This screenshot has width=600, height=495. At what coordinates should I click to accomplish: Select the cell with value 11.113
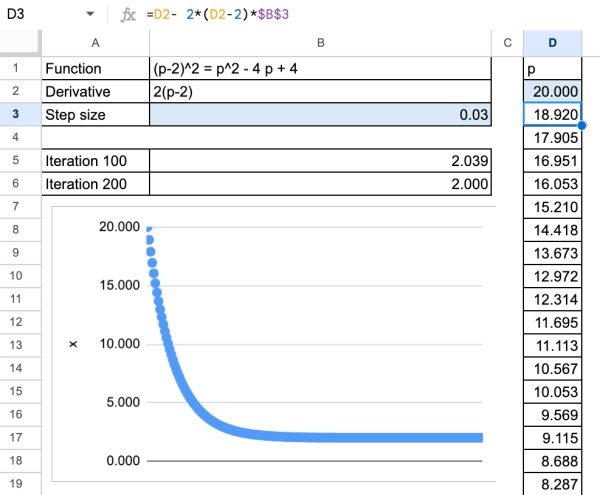point(553,345)
